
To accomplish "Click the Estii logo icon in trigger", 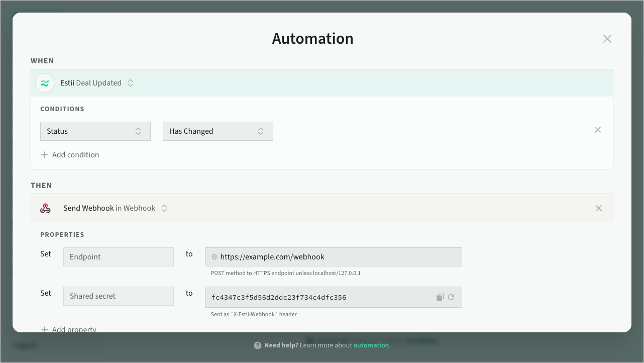I will [x=45, y=83].
